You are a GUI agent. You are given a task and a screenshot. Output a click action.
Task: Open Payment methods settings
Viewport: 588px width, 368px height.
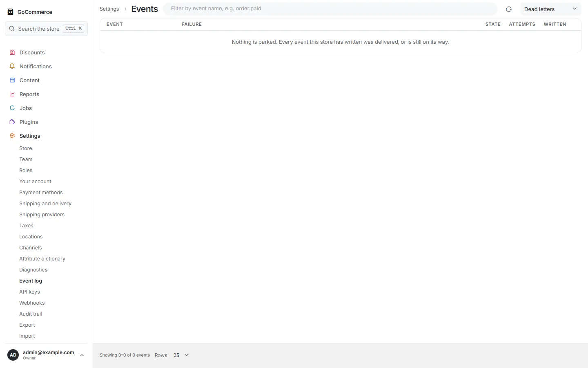click(x=41, y=193)
